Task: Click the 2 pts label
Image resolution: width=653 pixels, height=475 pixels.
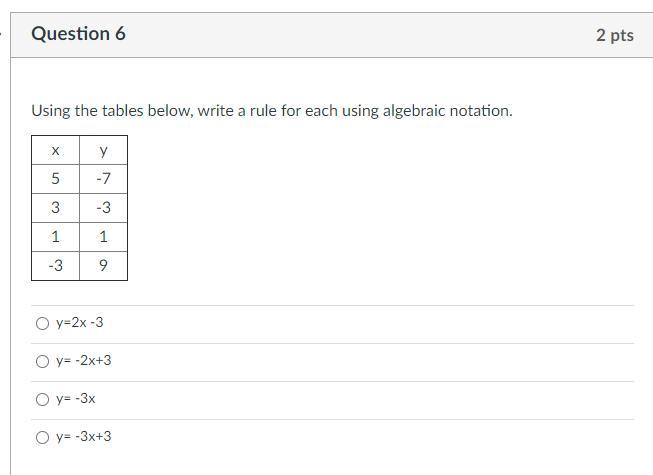Action: point(614,35)
